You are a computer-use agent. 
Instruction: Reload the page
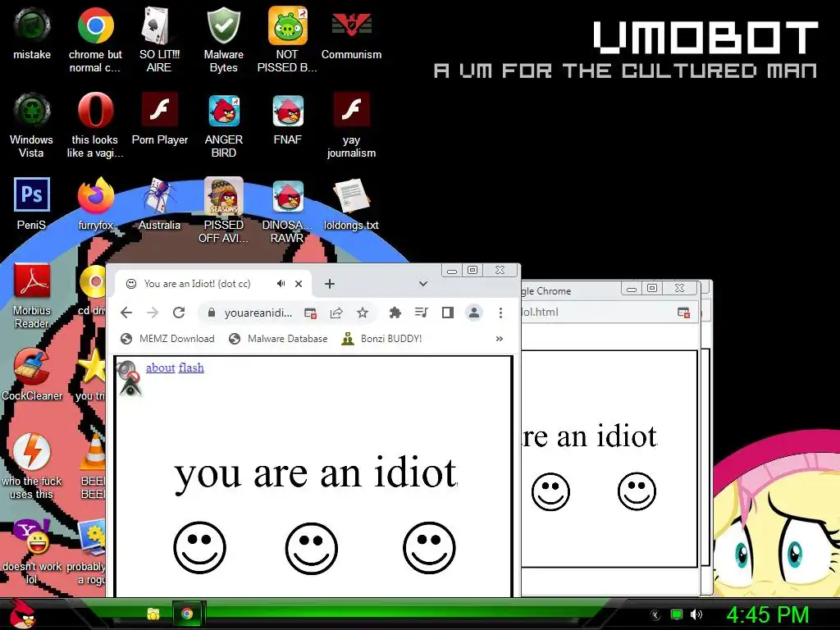click(179, 313)
